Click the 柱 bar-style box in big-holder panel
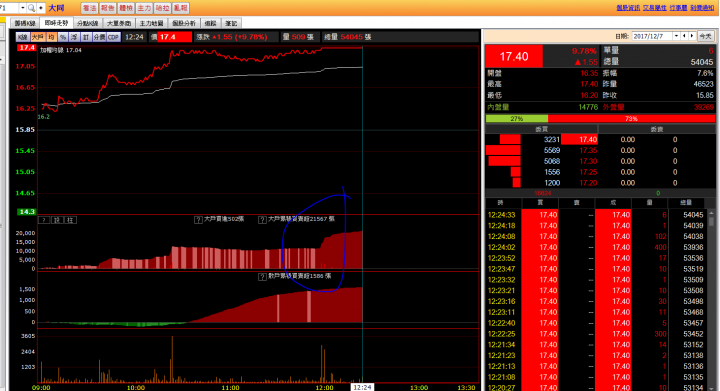720x391 pixels. point(71,220)
